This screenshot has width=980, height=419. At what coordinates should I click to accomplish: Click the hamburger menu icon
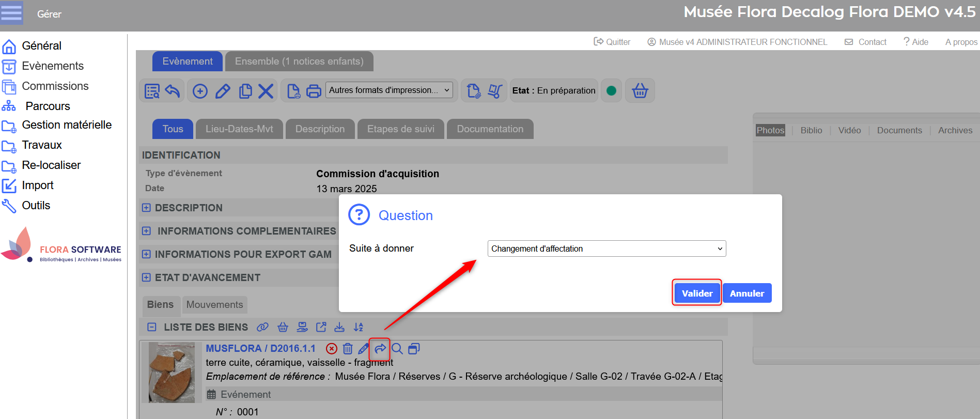(x=11, y=13)
